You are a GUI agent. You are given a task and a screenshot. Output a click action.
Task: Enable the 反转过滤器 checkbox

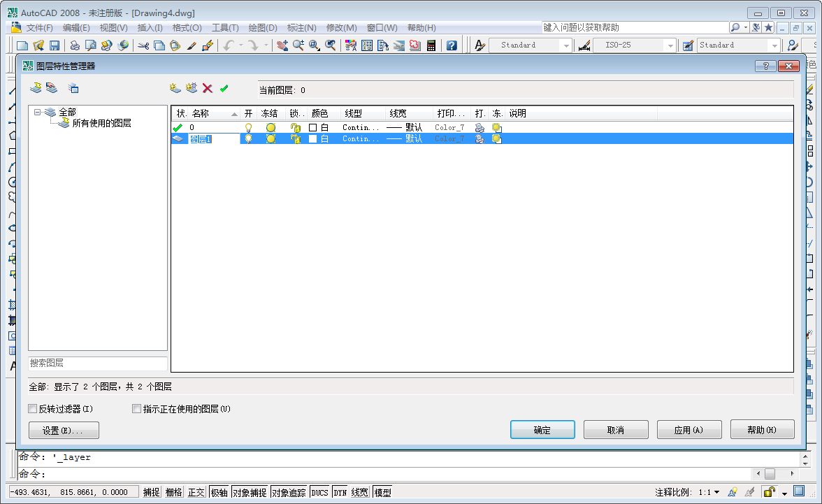click(33, 408)
